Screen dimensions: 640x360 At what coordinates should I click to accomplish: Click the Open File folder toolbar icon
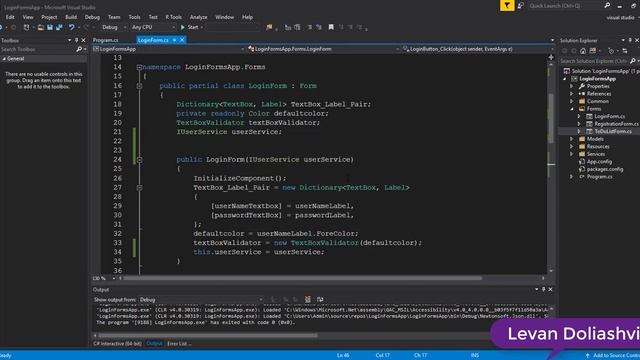pyautogui.click(x=40, y=27)
